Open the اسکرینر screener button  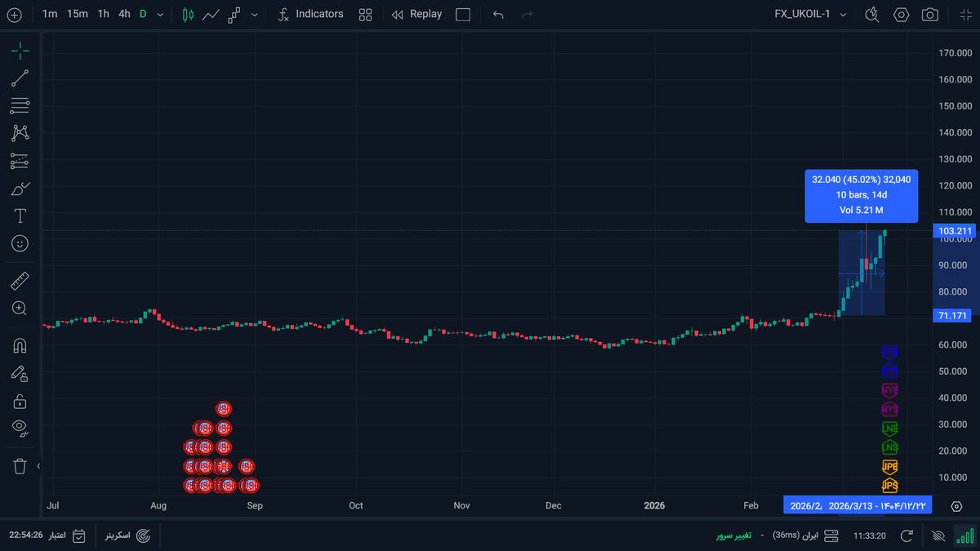128,535
